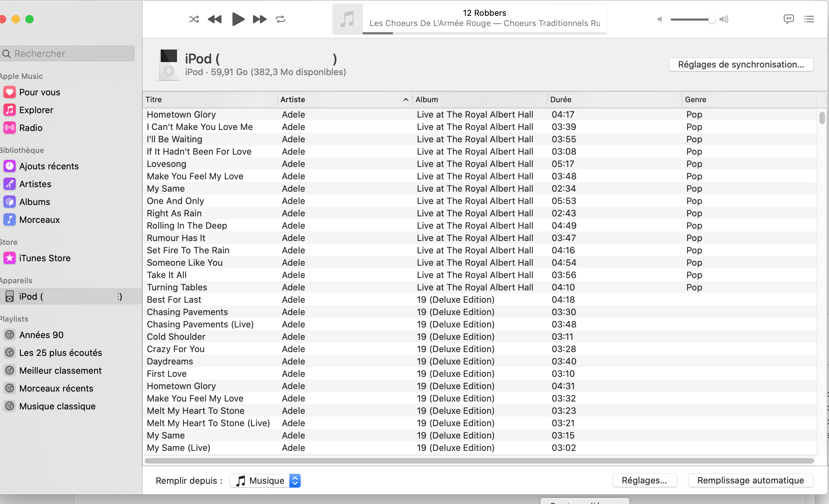Sort by the Artiste column header

(x=343, y=99)
